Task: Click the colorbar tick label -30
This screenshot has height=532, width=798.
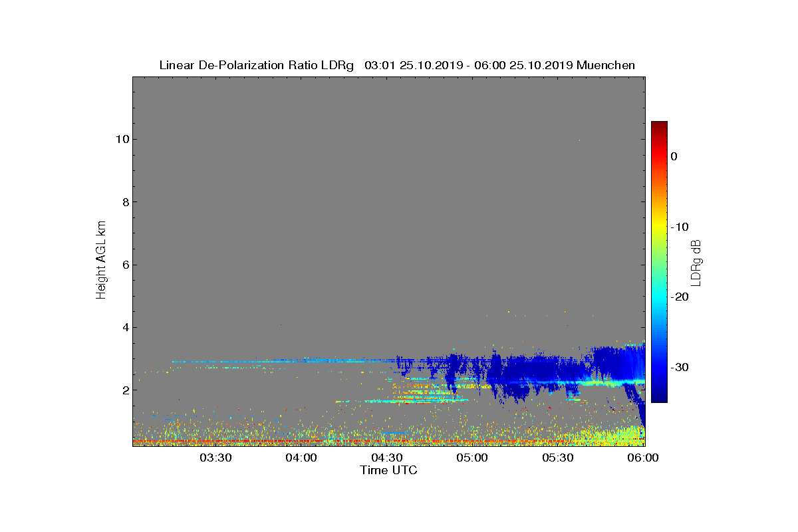Action: tap(680, 368)
